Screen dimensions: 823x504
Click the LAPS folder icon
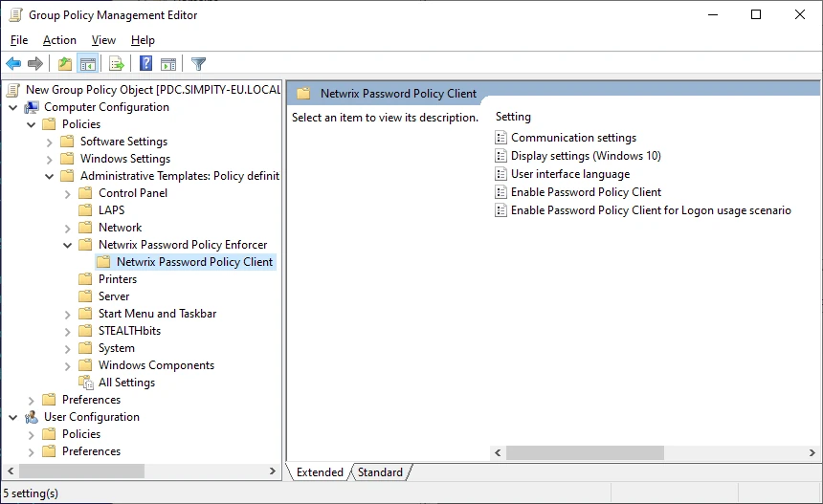pyautogui.click(x=85, y=210)
